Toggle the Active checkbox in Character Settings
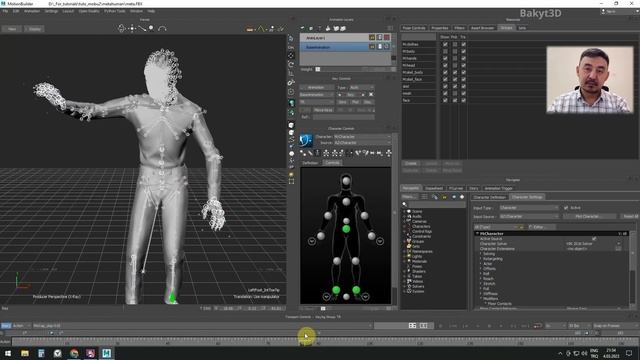 point(566,208)
